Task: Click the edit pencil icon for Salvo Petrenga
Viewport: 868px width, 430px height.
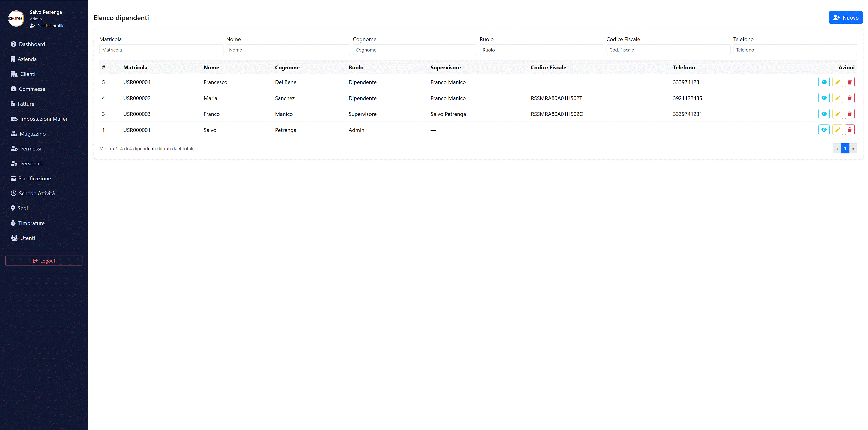Action: click(837, 130)
